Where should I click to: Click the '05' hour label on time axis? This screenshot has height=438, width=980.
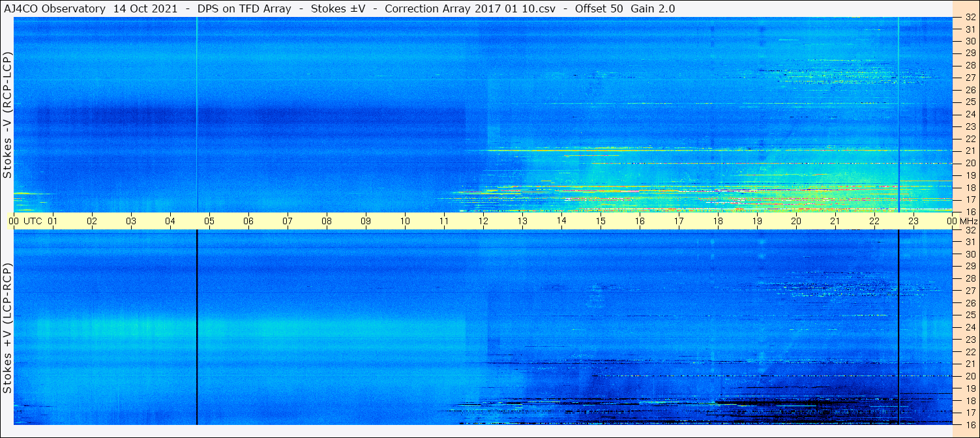pyautogui.click(x=209, y=221)
